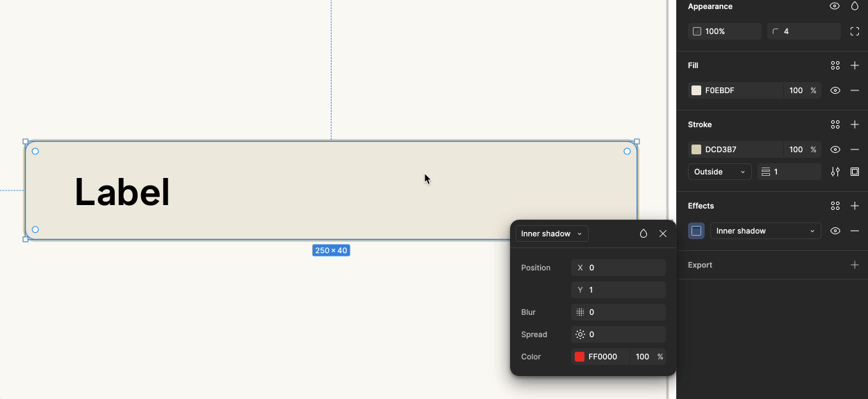Remove the Inner shadow effect minus icon

pyautogui.click(x=855, y=231)
